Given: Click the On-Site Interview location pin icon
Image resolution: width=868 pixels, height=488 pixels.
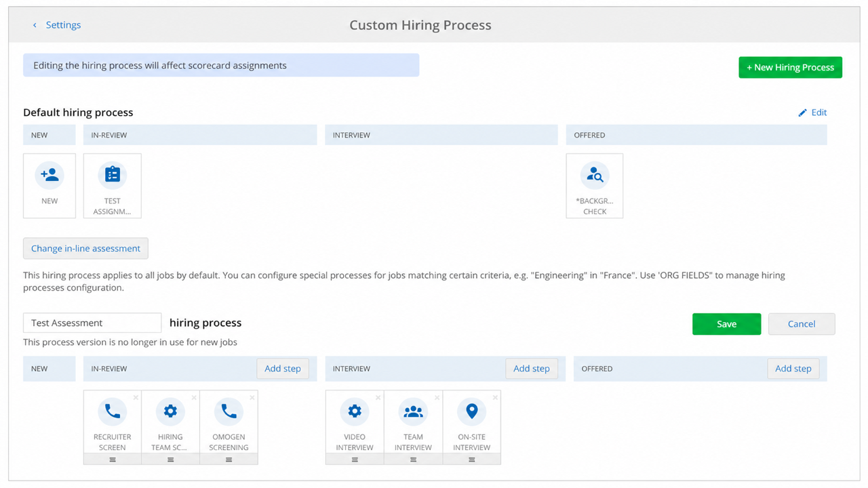Looking at the screenshot, I should [472, 411].
